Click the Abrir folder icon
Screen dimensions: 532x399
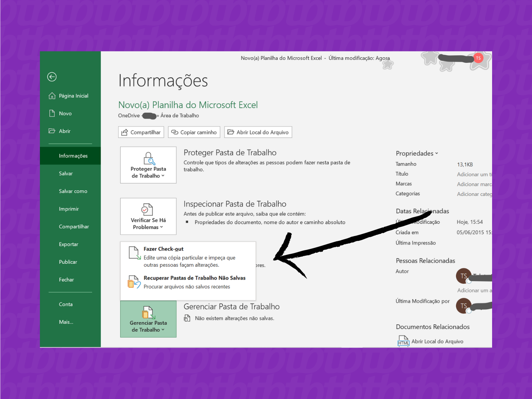click(52, 131)
